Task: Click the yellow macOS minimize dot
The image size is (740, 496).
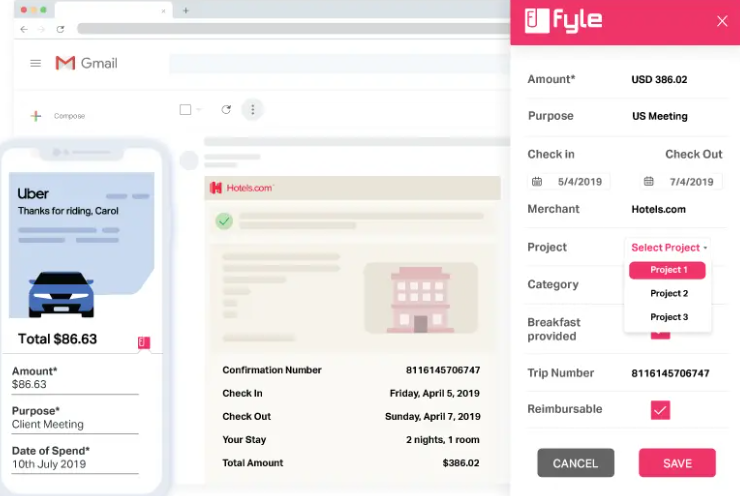Action: [34, 10]
